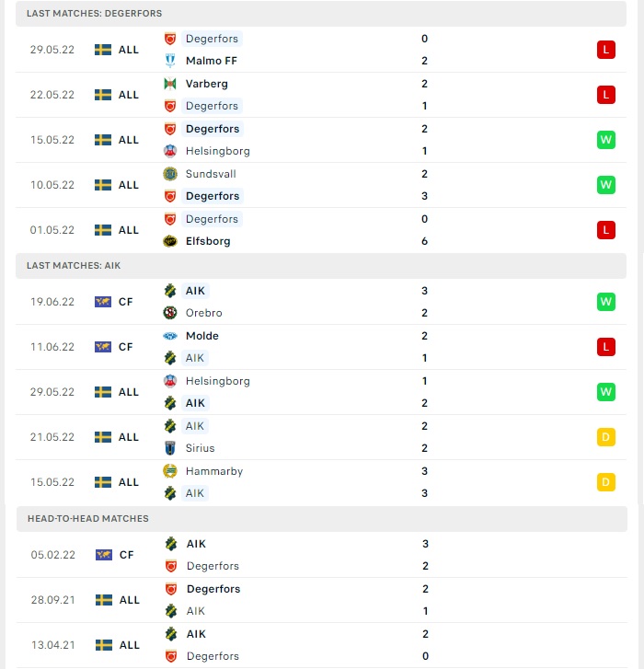Open the 28.09.21 Degerfors vs AIK match row

322,600
